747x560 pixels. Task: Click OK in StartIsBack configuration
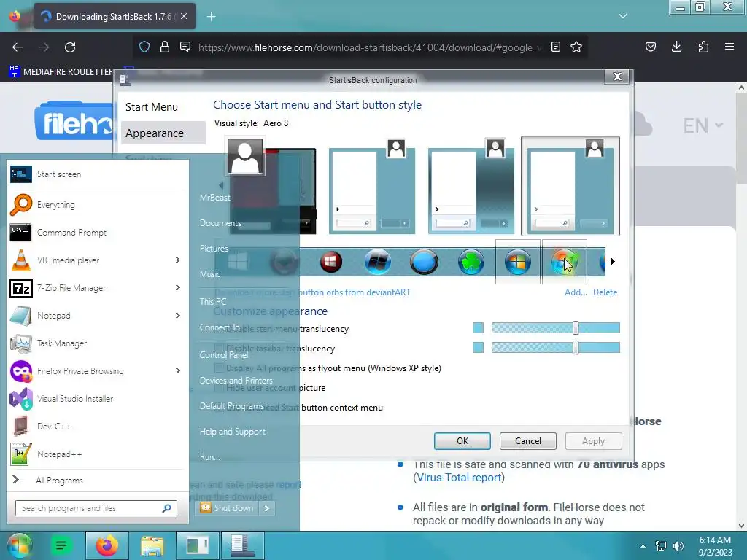[x=462, y=441]
